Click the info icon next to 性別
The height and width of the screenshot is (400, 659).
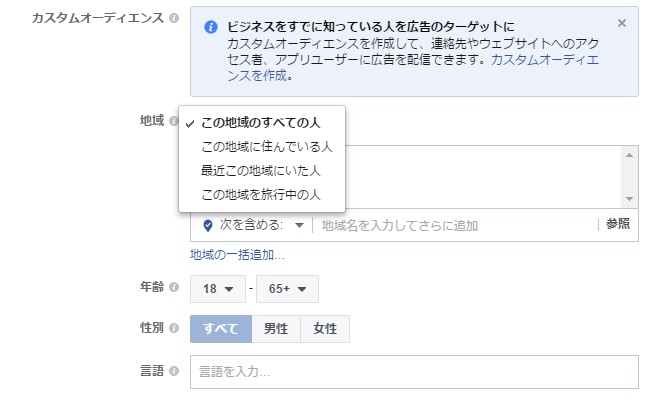click(x=174, y=328)
